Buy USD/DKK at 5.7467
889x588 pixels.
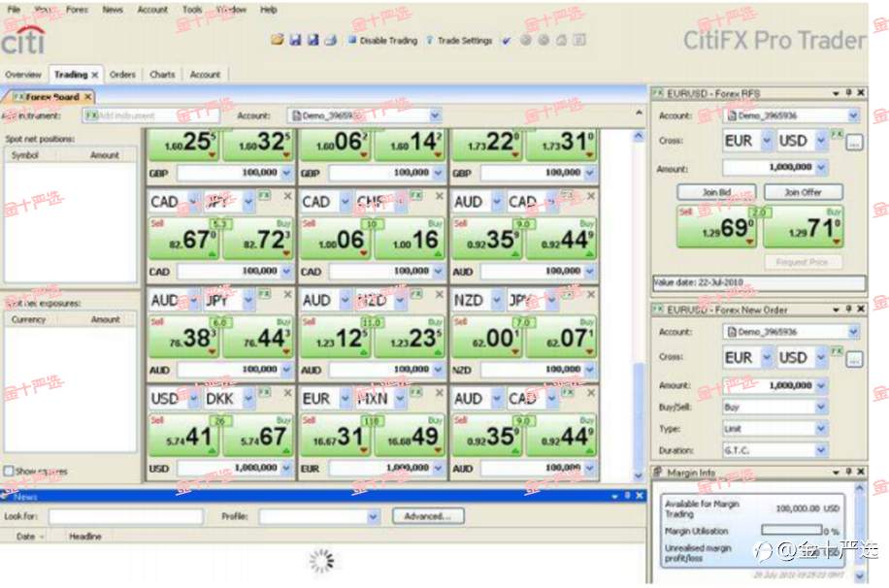click(257, 436)
